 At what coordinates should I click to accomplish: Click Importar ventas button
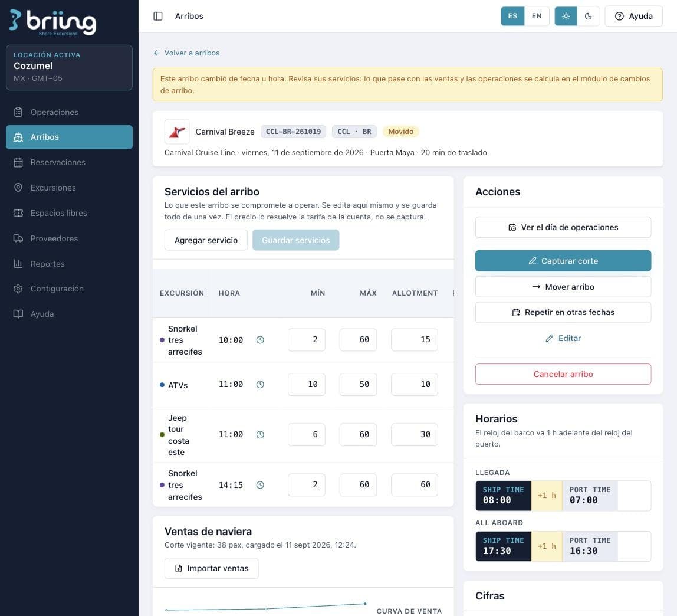212,568
